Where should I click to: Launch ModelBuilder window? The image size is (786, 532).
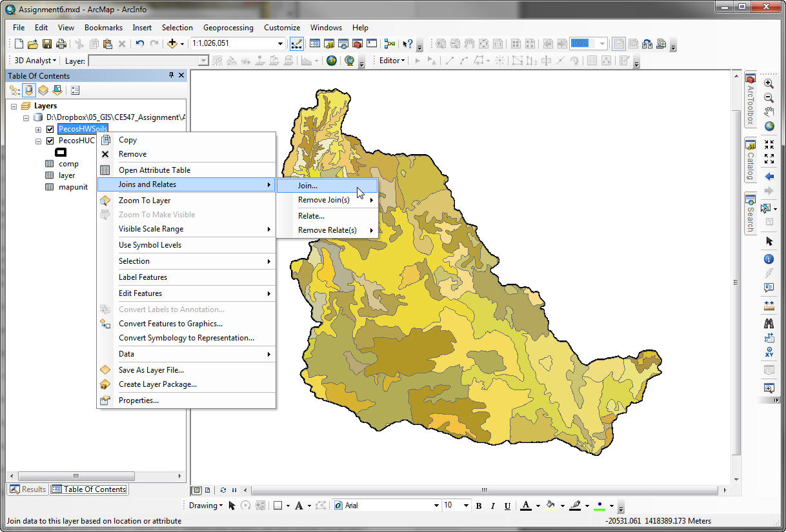point(390,44)
